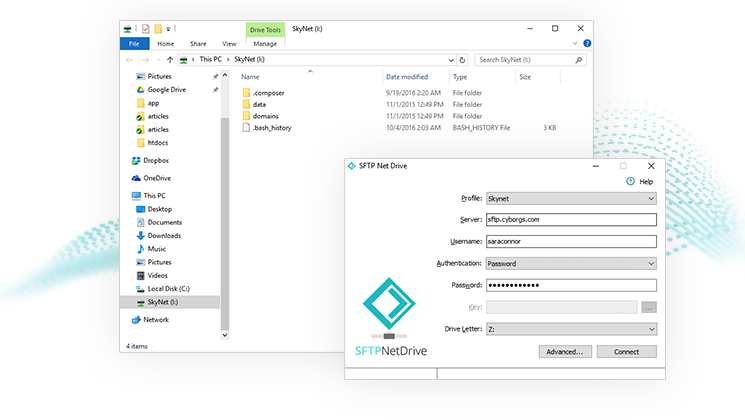Click the Username field saraconnor

(571, 241)
